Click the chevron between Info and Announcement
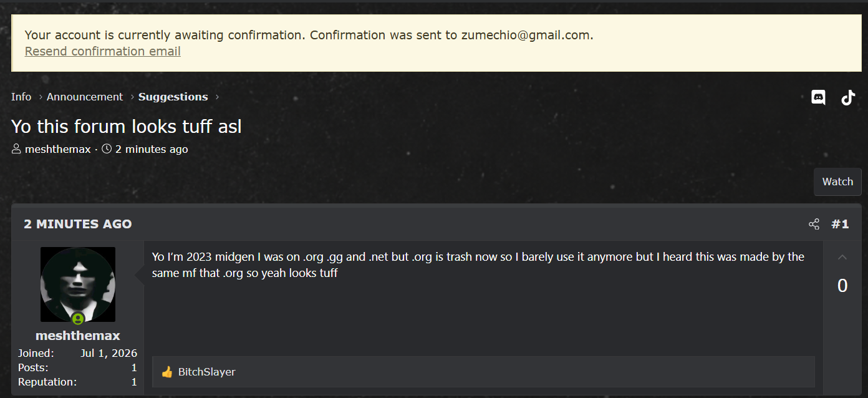 (41, 97)
